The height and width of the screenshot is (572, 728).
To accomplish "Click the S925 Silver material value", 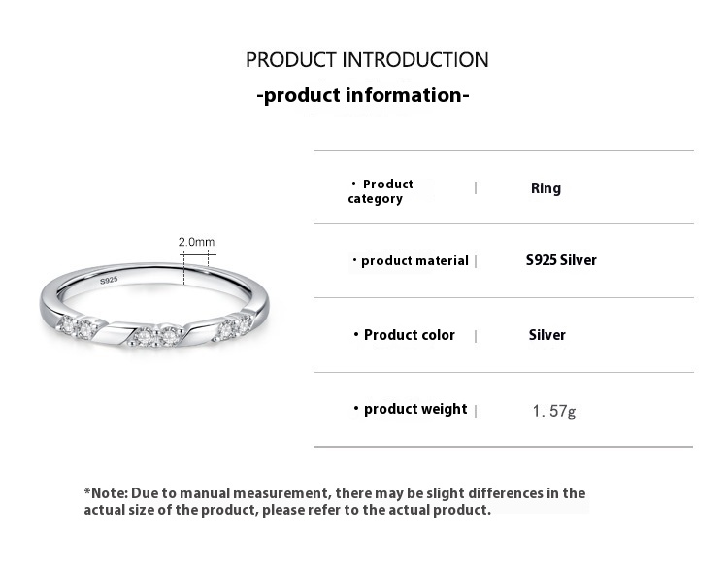I will click(561, 260).
